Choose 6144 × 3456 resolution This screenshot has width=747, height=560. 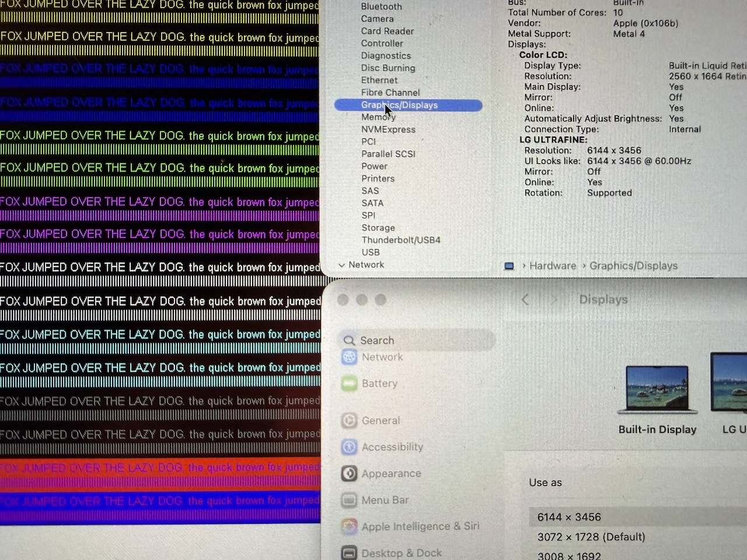[x=569, y=517]
